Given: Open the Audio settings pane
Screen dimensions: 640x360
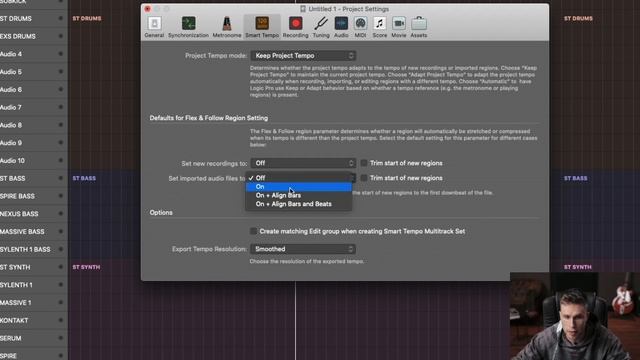Looking at the screenshot, I should point(341,27).
